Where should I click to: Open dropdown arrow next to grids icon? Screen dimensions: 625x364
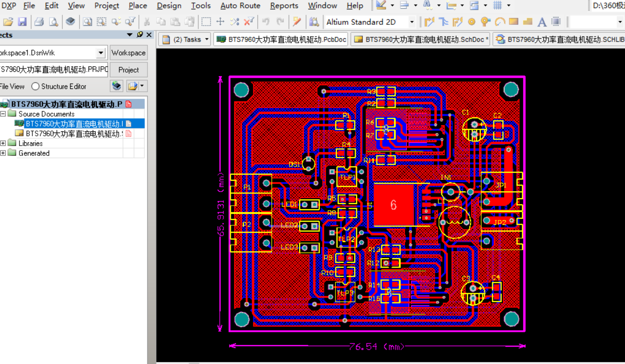509,5
